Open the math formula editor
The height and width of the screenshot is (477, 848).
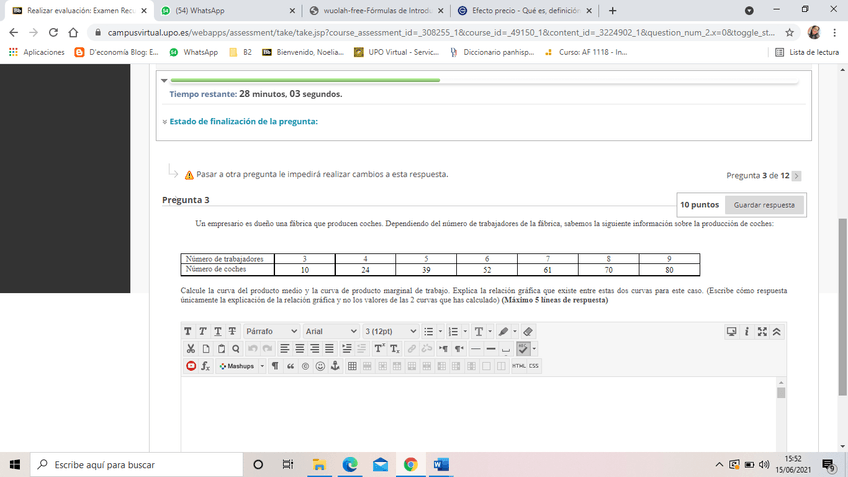205,366
